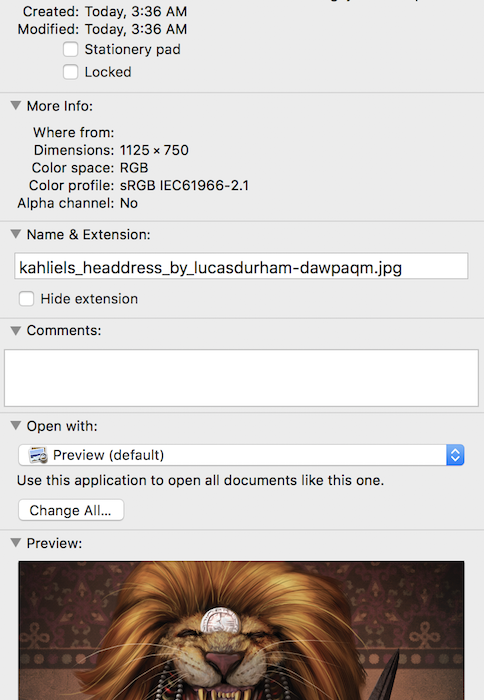Enable the Stationery pad checkbox
The height and width of the screenshot is (700, 484).
71,49
